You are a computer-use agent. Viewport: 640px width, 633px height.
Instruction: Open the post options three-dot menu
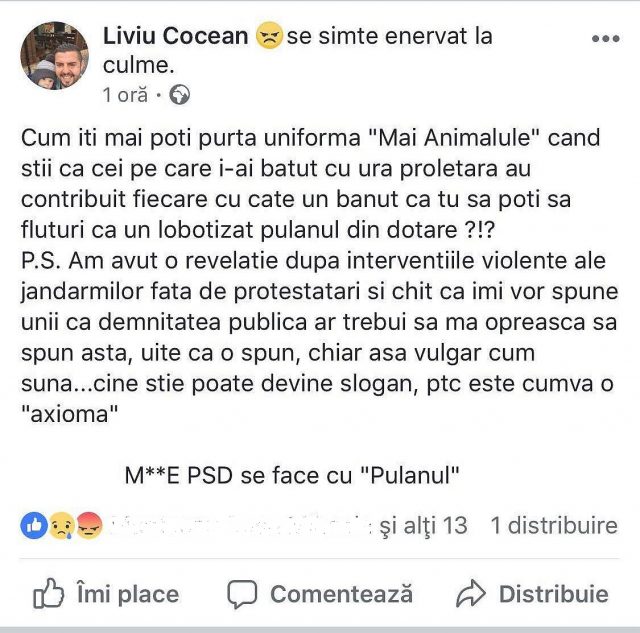[605, 39]
